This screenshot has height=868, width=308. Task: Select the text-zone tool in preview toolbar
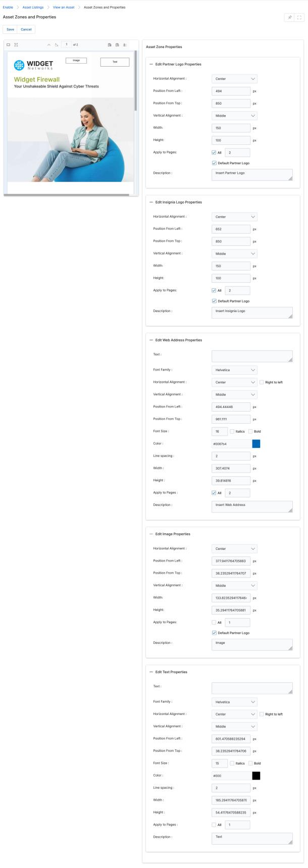pyautogui.click(x=16, y=45)
